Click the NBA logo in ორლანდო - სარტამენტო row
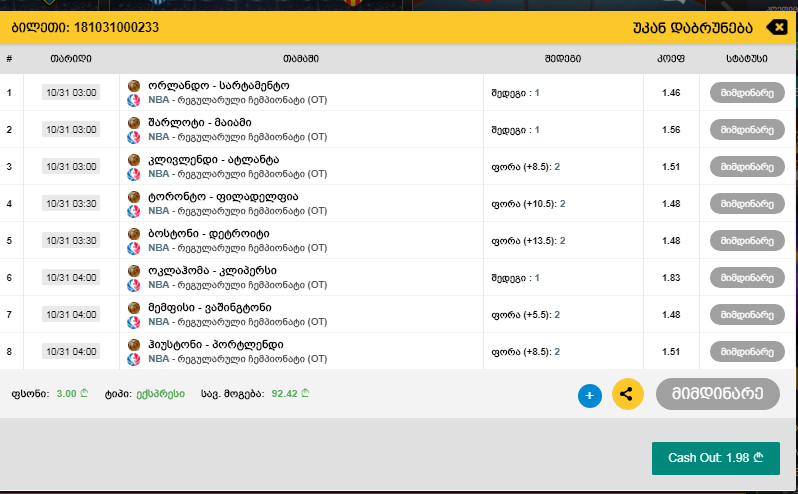 pyautogui.click(x=133, y=100)
